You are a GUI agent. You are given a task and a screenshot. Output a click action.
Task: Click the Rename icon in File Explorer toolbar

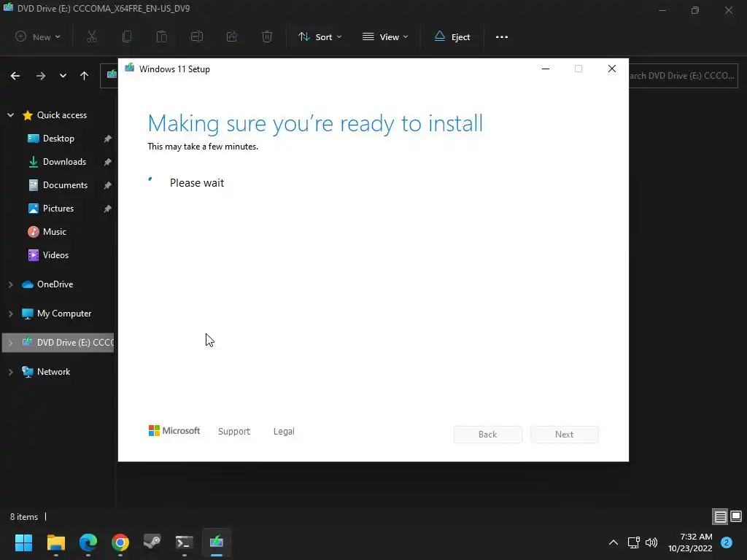coord(197,36)
